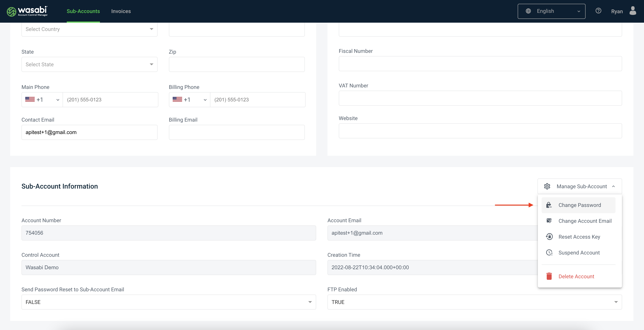Click the Account Number field 754056
This screenshot has width=644, height=330.
click(169, 233)
